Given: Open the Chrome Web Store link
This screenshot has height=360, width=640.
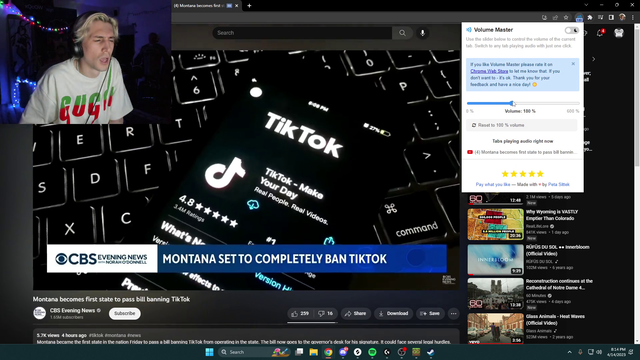Looking at the screenshot, I should (x=489, y=71).
